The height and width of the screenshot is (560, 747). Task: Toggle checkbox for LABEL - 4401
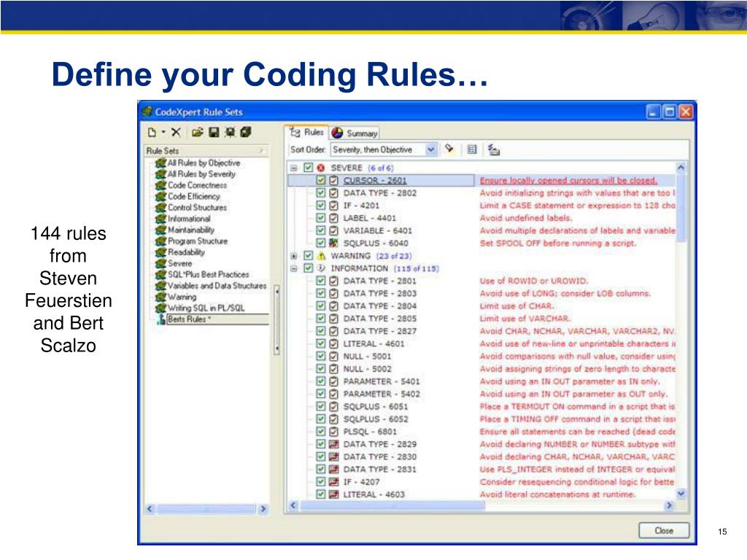(321, 218)
